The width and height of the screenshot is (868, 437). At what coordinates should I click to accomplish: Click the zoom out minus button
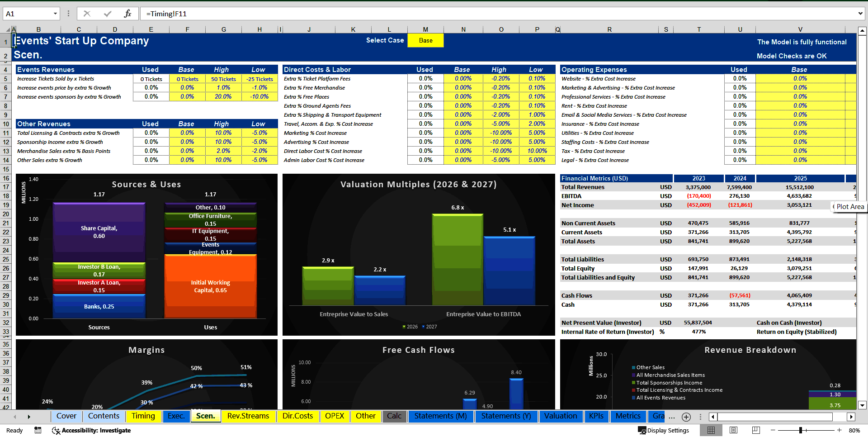(x=773, y=430)
